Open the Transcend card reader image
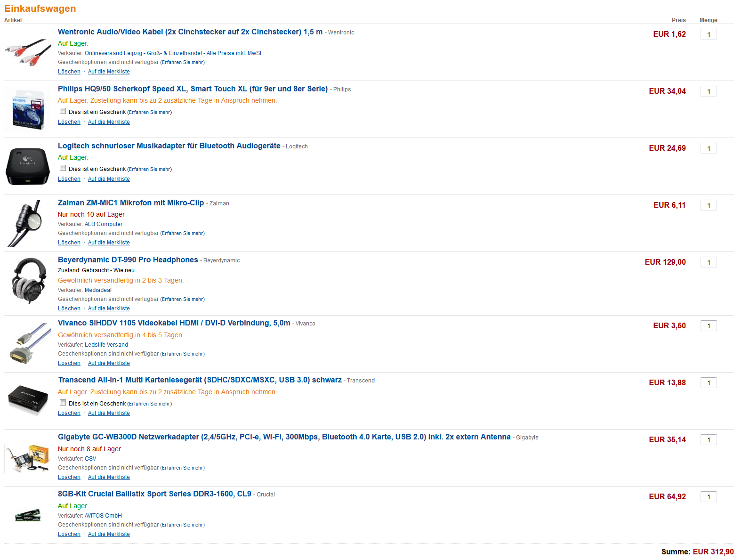The height and width of the screenshot is (560, 741). 28,401
